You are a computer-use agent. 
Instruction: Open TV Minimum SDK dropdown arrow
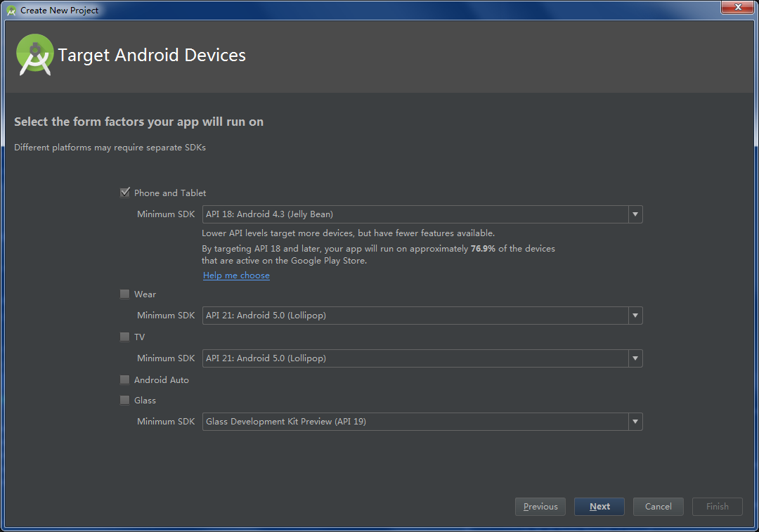click(635, 358)
